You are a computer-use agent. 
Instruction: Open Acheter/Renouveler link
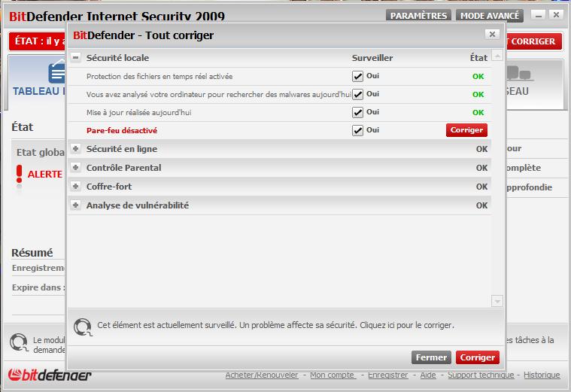point(262,375)
